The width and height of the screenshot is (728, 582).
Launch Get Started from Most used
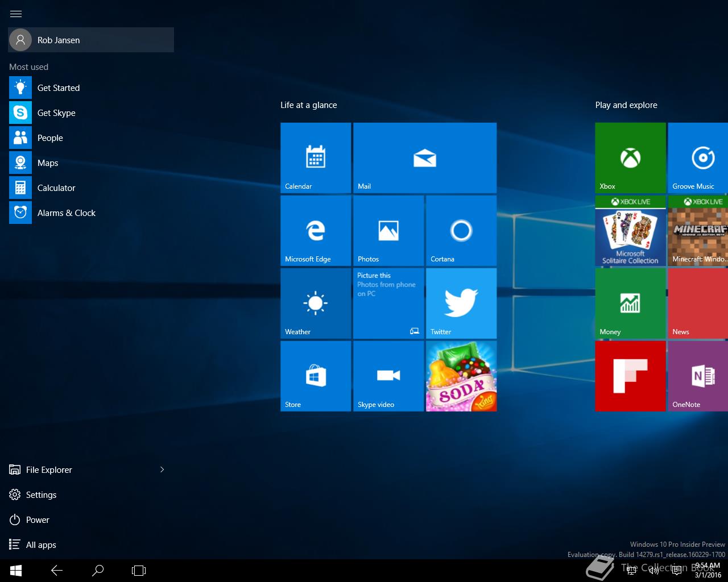91,88
